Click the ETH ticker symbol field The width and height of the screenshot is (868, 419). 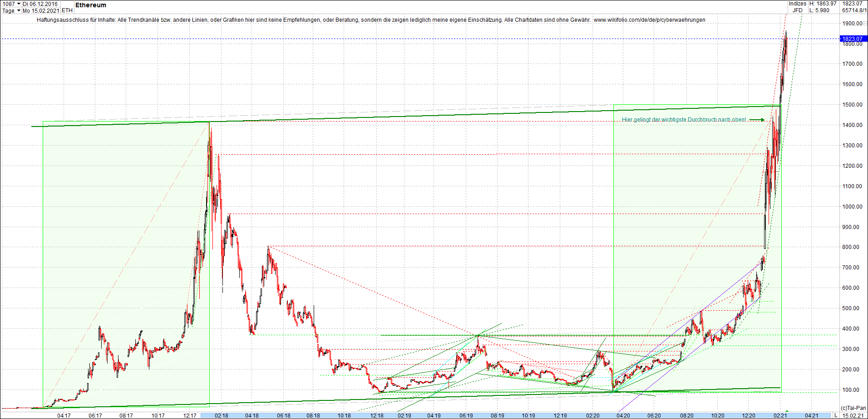[x=67, y=10]
